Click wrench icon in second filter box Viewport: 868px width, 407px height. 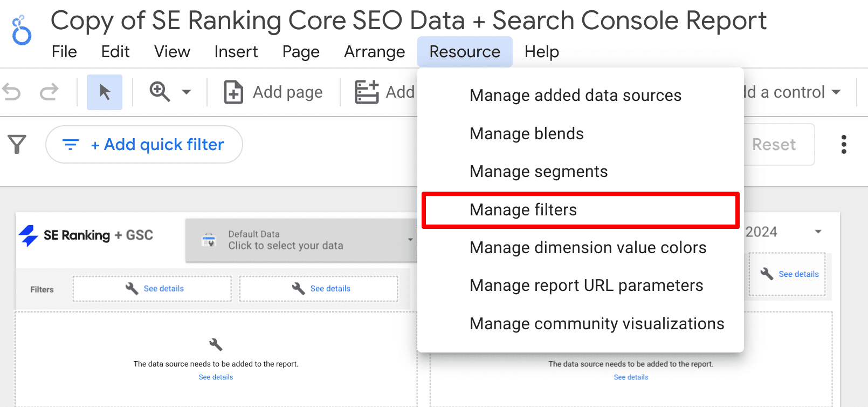[x=299, y=288]
